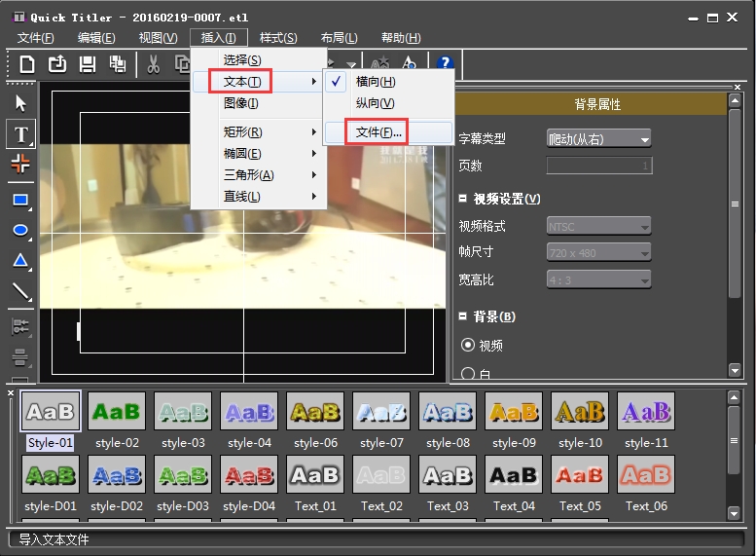This screenshot has height=556, width=756.
Task: Apply the style-09 text style thumbnail
Action: 514,412
